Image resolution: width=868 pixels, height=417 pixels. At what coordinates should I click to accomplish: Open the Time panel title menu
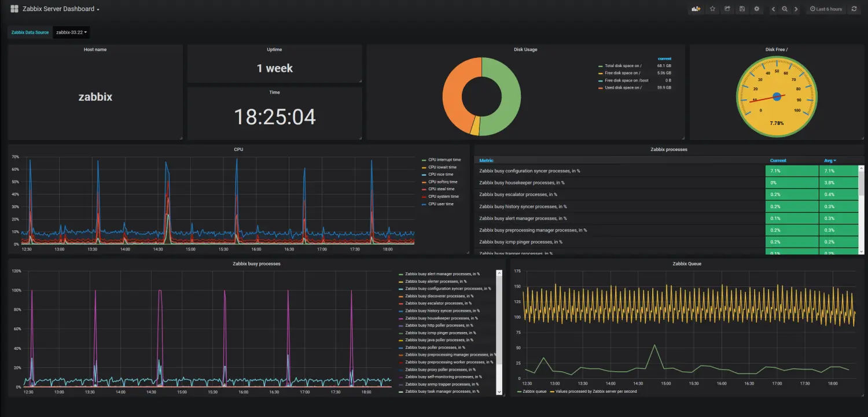point(274,92)
